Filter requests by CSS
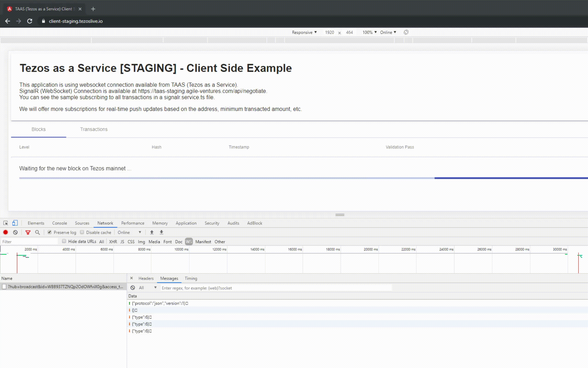 click(x=131, y=242)
